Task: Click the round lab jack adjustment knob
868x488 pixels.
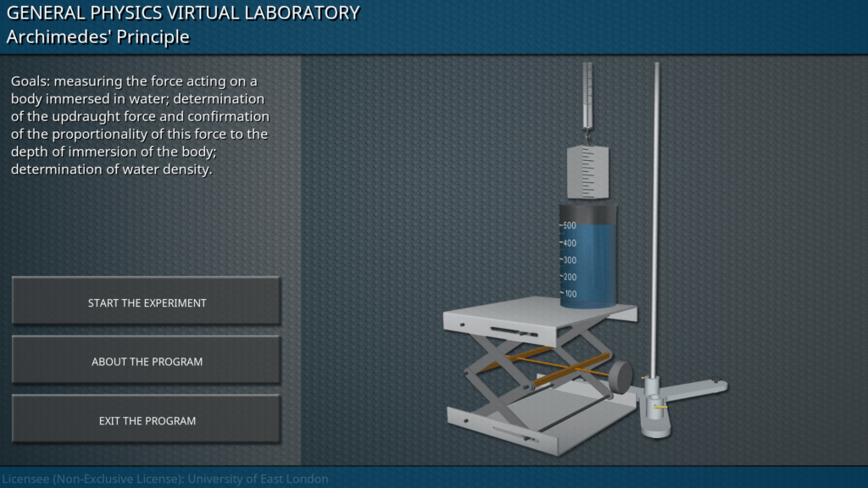Action: click(x=621, y=376)
